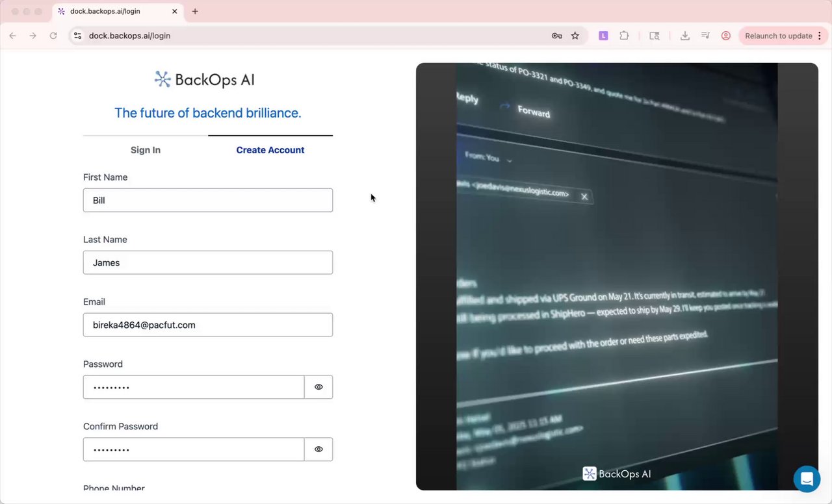Click the 'Email' field label

tap(94, 302)
